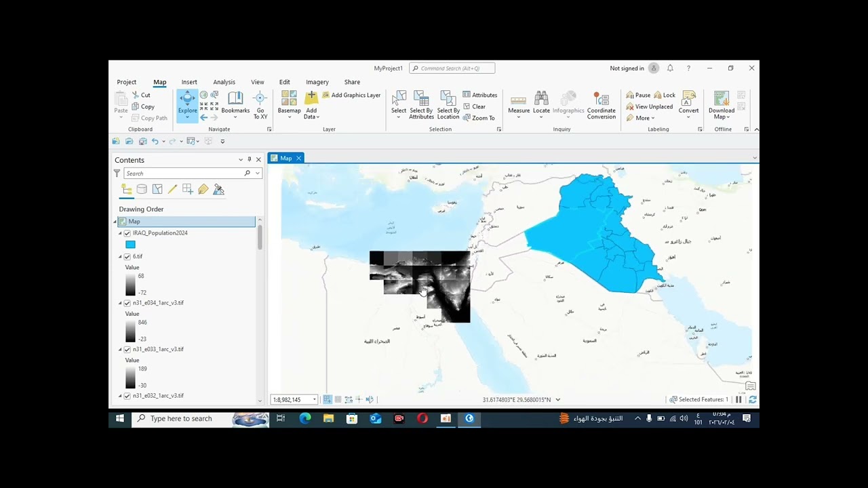Switch to List By Editing view
This screenshot has height=488, width=868.
tap(172, 190)
